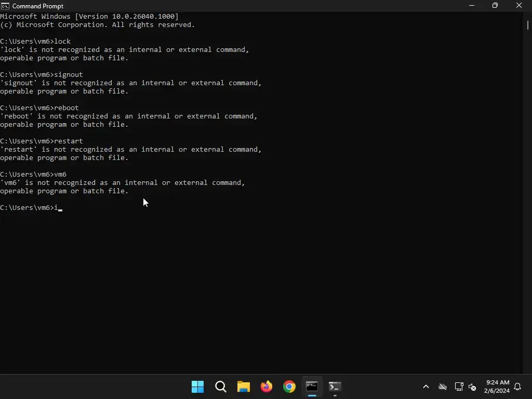The height and width of the screenshot is (399, 532).
Task: Click the Command Prompt window title text
Action: [37, 6]
